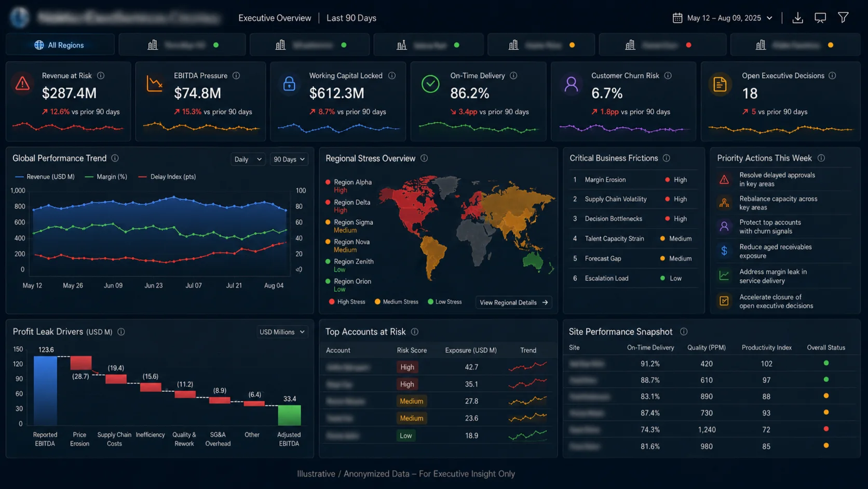Select Region Sigma in stress list

(349, 226)
